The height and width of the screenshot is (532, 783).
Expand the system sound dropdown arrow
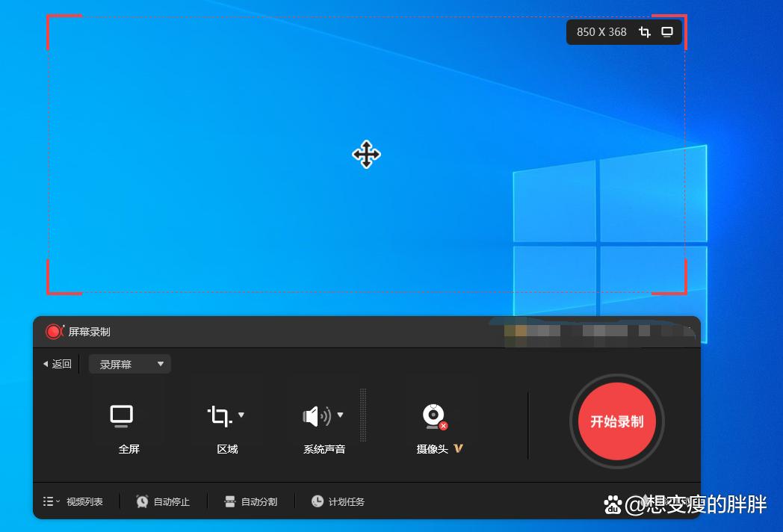pyautogui.click(x=340, y=415)
